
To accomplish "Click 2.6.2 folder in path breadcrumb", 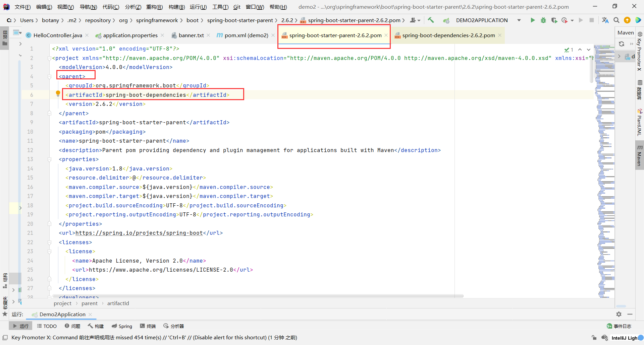I will [x=287, y=20].
